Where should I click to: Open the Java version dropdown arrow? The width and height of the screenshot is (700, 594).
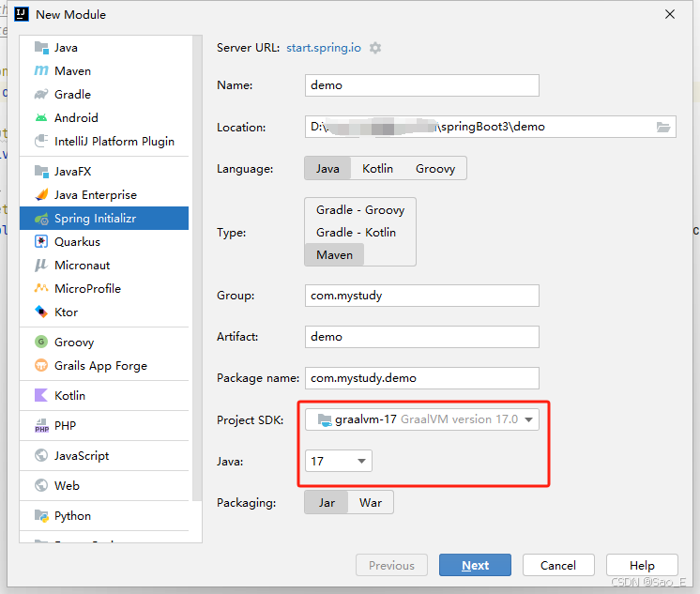click(361, 461)
